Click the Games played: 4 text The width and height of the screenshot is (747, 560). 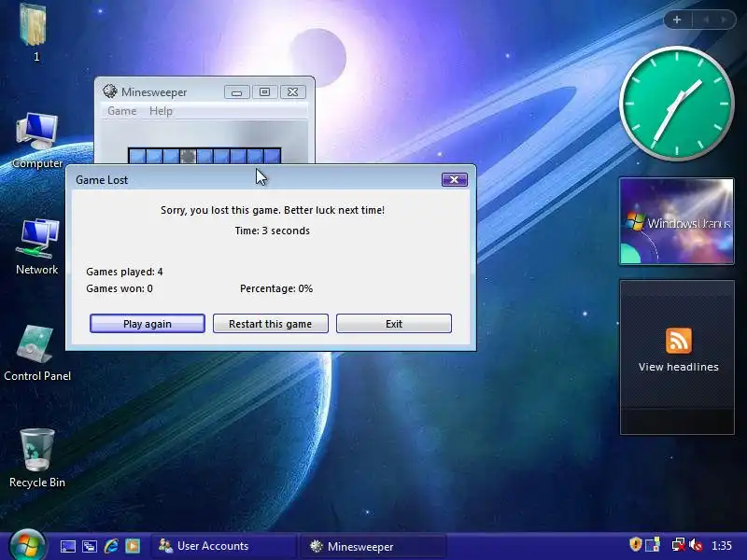(124, 272)
